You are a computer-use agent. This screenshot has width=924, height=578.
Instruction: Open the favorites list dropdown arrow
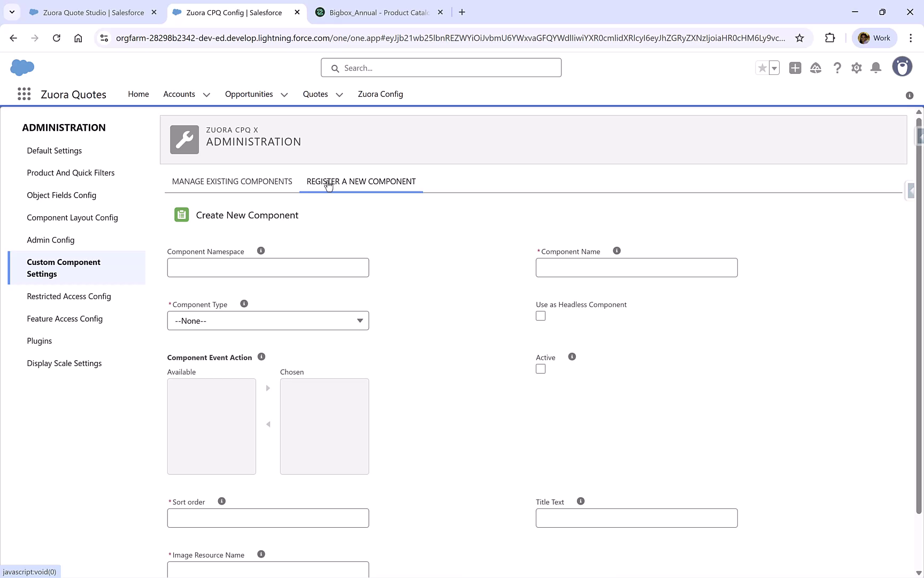774,68
